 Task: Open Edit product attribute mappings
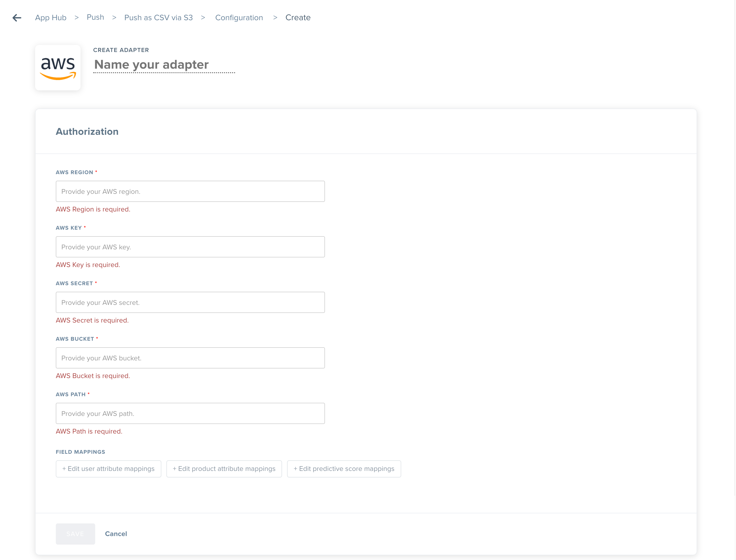click(224, 469)
